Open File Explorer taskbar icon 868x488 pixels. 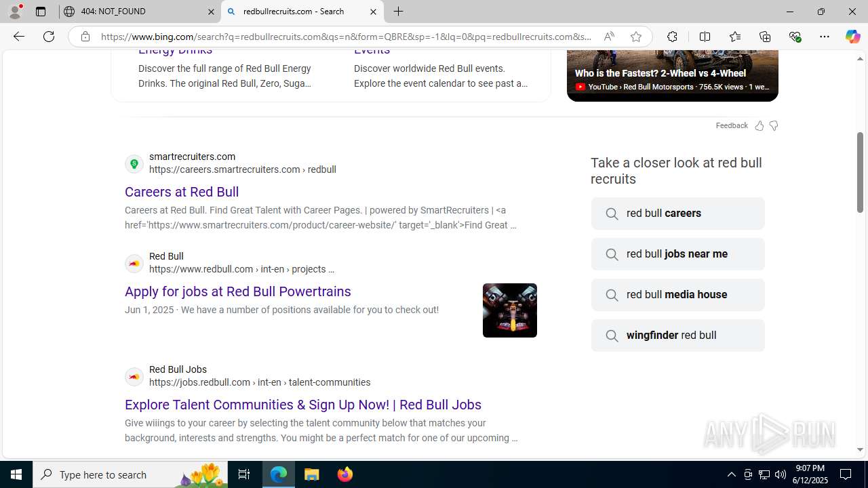(x=312, y=474)
